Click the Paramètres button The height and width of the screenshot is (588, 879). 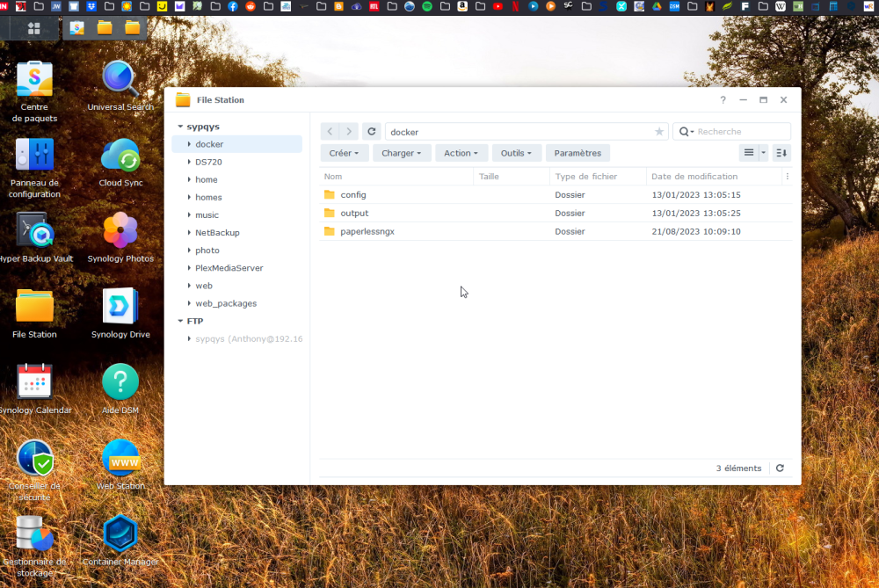click(578, 153)
